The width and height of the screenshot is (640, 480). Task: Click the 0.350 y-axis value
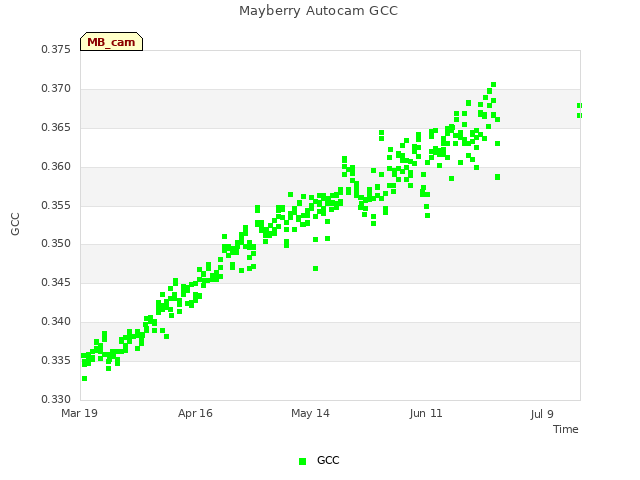(x=56, y=244)
